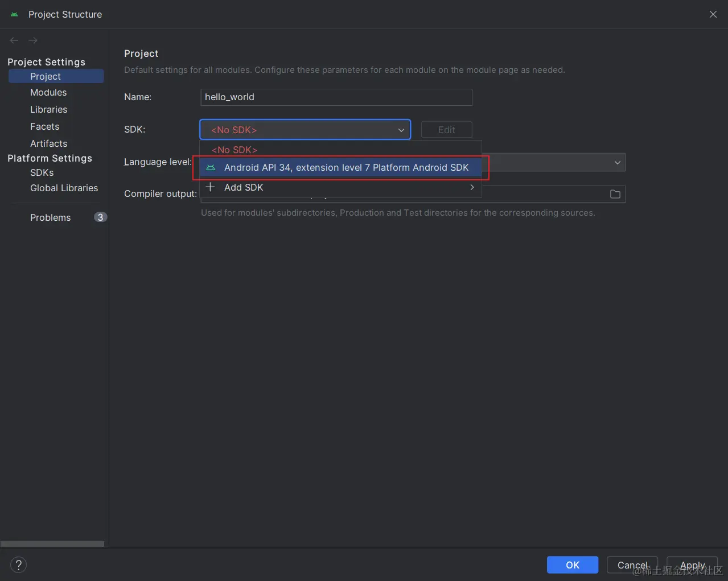Click the forward navigation arrow
The height and width of the screenshot is (581, 728).
click(x=33, y=40)
